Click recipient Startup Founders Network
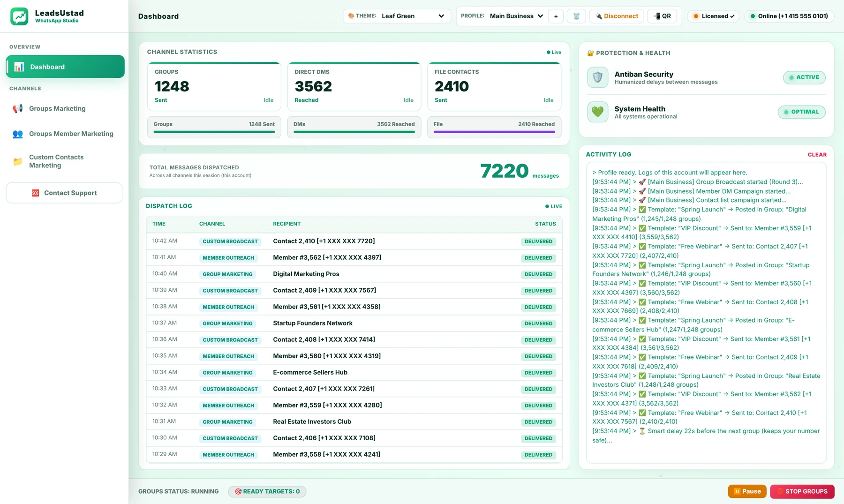844x504 pixels. [313, 323]
